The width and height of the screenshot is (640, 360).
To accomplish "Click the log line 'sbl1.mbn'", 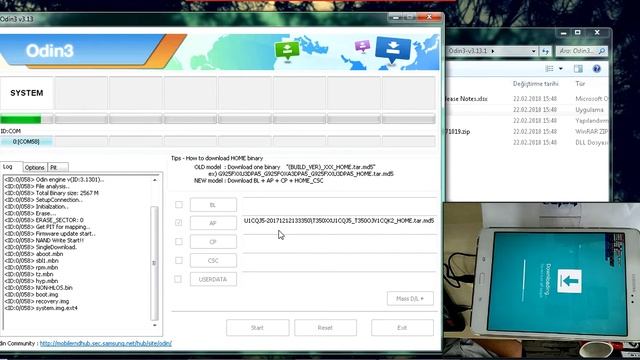I will coord(31,260).
